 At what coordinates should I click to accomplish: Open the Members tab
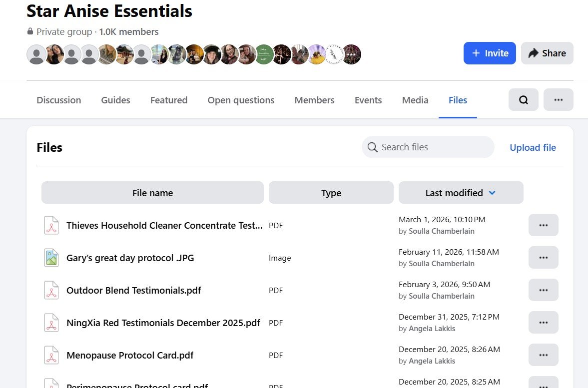(x=314, y=100)
